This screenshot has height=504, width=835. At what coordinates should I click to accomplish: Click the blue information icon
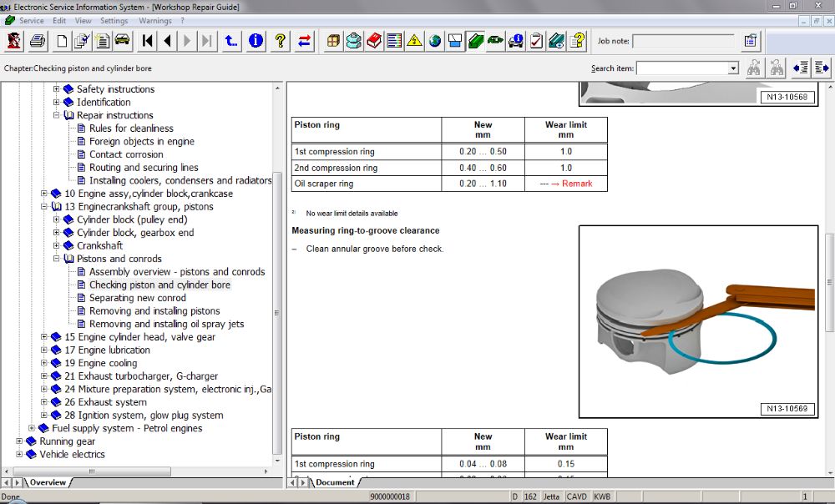(256, 41)
